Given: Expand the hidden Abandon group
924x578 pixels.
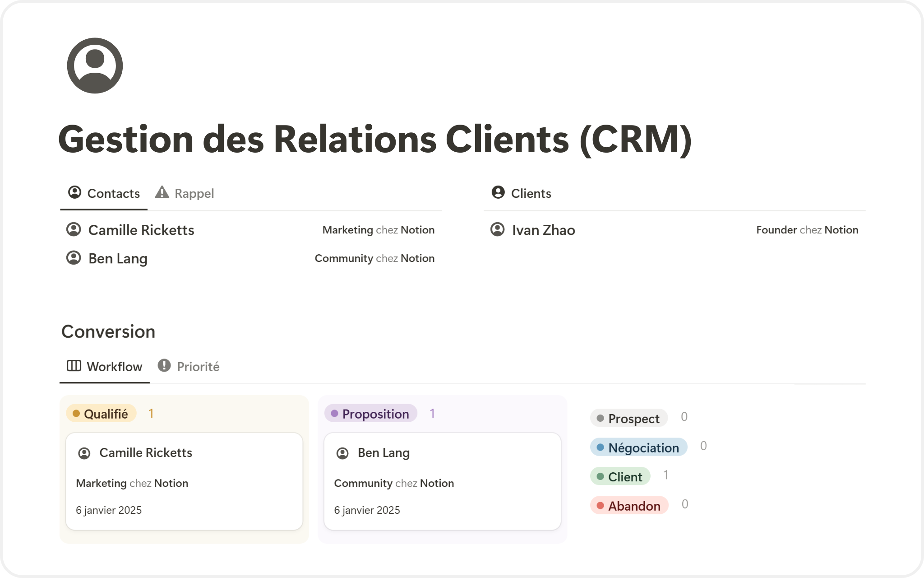Looking at the screenshot, I should pyautogui.click(x=629, y=506).
